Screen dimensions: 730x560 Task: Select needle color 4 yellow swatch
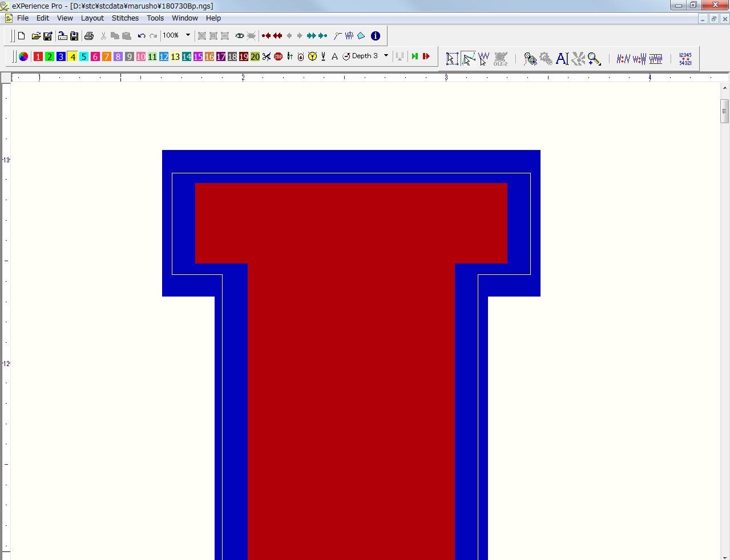click(x=72, y=56)
